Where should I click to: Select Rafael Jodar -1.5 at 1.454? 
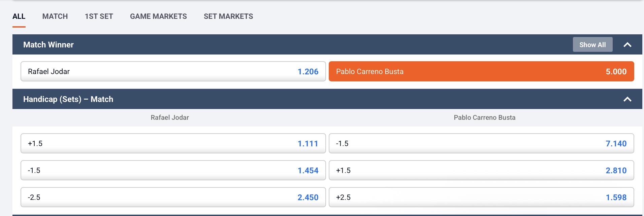tap(173, 170)
